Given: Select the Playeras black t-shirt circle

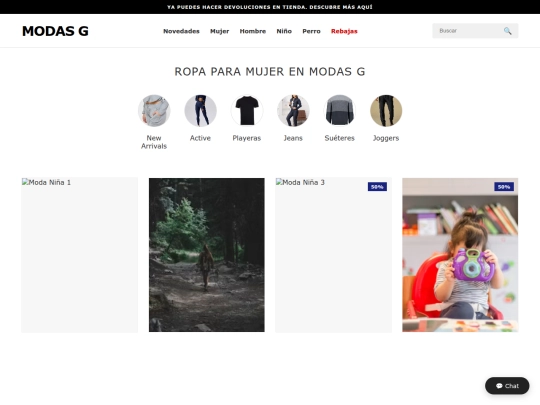Looking at the screenshot, I should point(247,111).
